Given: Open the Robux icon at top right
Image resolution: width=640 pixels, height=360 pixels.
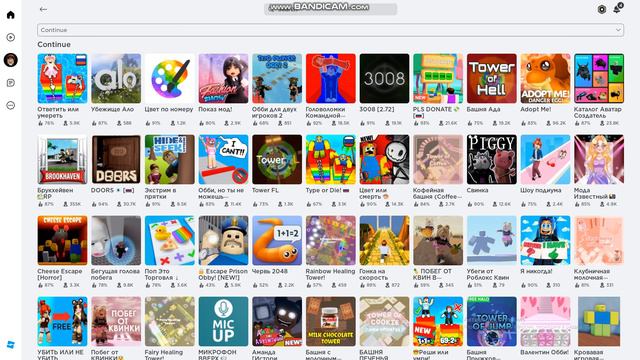Looking at the screenshot, I should [602, 9].
